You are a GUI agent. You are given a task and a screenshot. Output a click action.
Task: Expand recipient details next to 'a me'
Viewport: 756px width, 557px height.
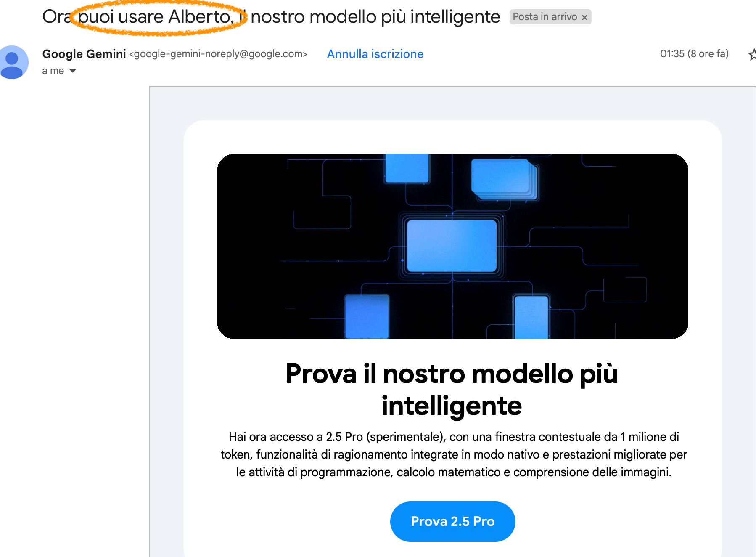click(73, 71)
